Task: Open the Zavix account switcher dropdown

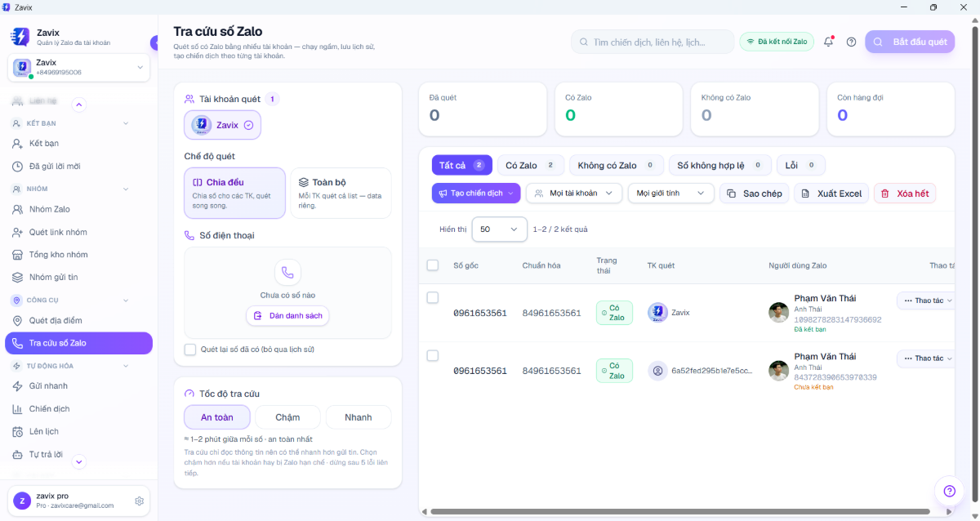Action: pos(79,68)
